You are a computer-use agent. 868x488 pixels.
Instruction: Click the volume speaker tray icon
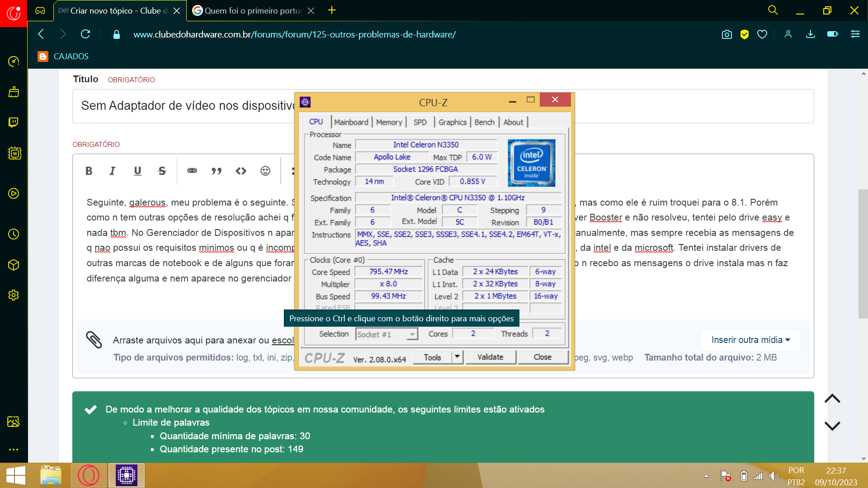(x=774, y=476)
